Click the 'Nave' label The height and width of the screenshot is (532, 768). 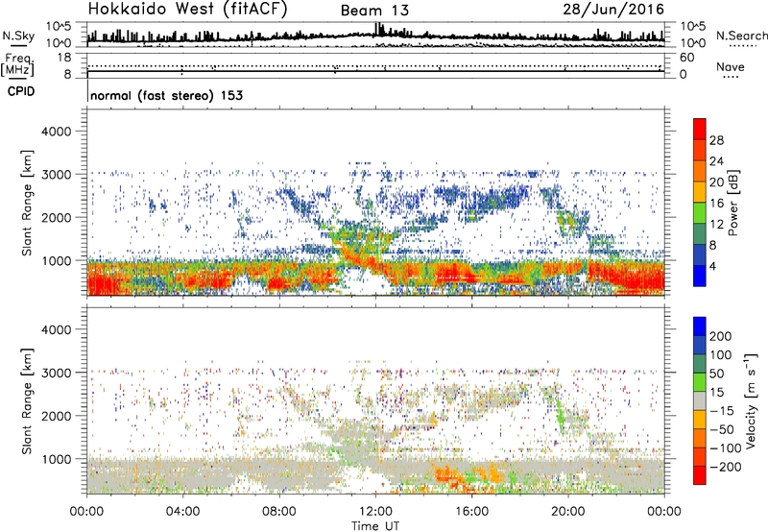(731, 67)
